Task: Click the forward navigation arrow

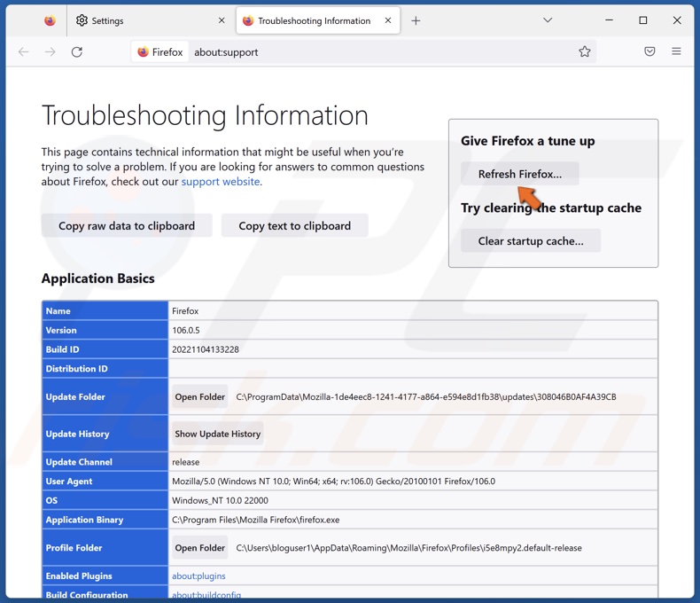Action: click(x=50, y=51)
